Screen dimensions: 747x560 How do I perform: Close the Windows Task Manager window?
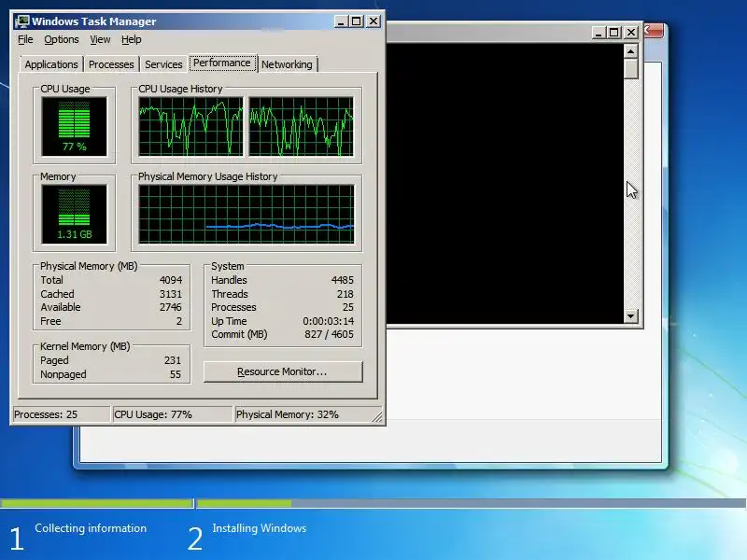[373, 21]
